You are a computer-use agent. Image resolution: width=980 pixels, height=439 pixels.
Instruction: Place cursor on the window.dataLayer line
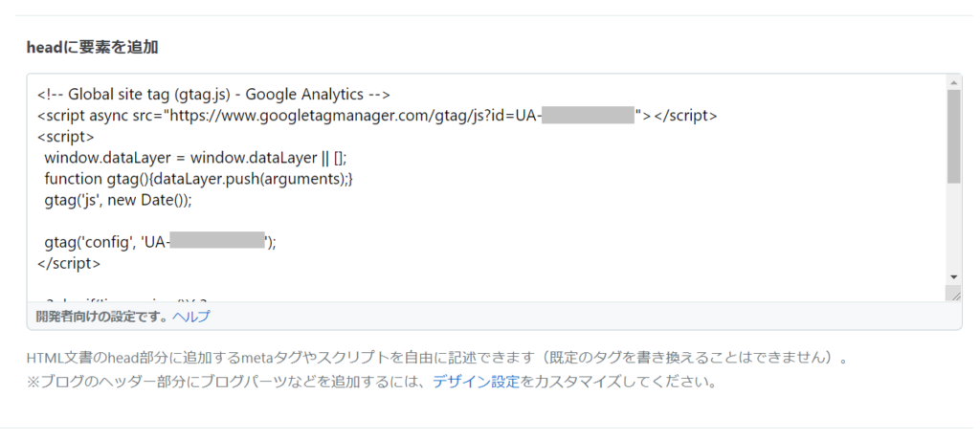coord(195,158)
